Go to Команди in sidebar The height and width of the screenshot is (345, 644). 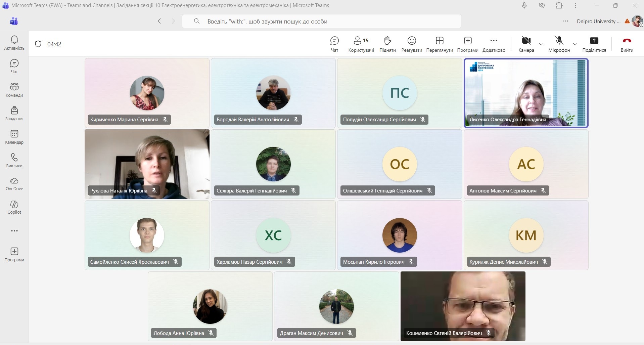tap(14, 90)
